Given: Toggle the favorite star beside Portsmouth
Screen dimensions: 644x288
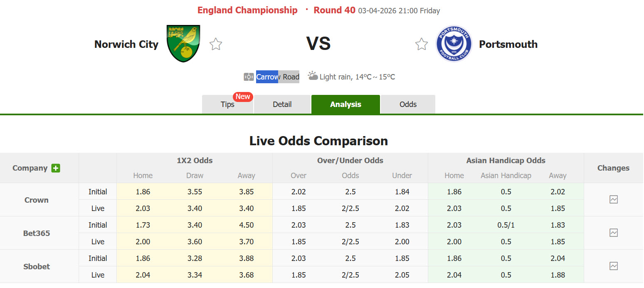Looking at the screenshot, I should tap(421, 43).
